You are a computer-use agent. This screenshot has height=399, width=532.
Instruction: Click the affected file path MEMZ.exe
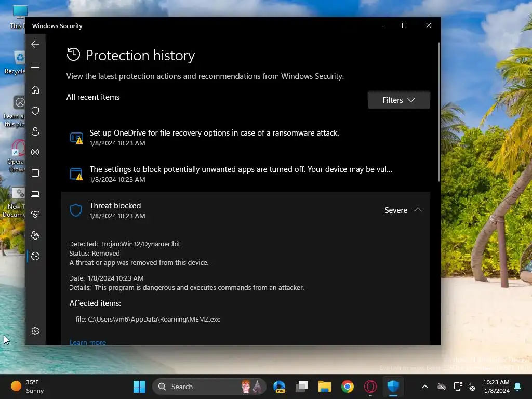(148, 320)
